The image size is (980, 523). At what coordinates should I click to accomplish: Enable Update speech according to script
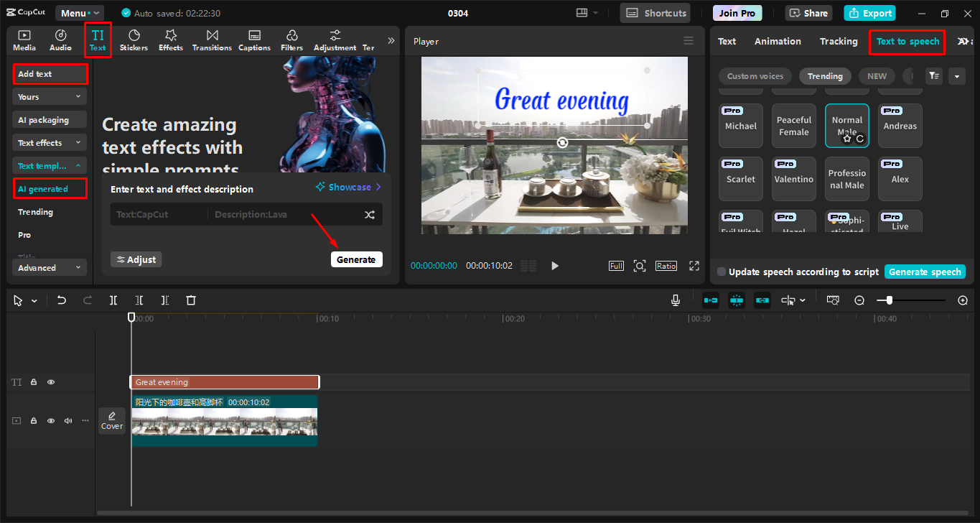[721, 272]
